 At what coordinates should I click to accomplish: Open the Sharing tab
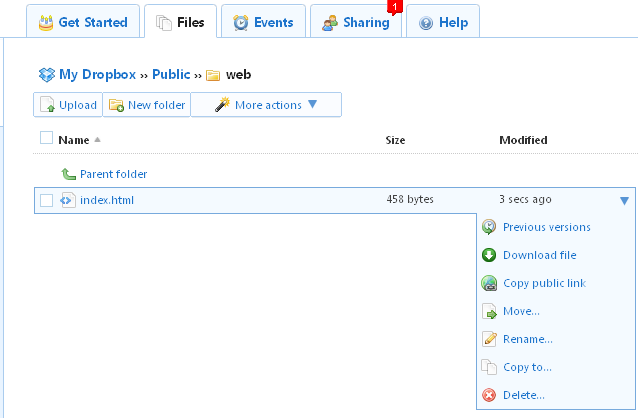pos(356,22)
